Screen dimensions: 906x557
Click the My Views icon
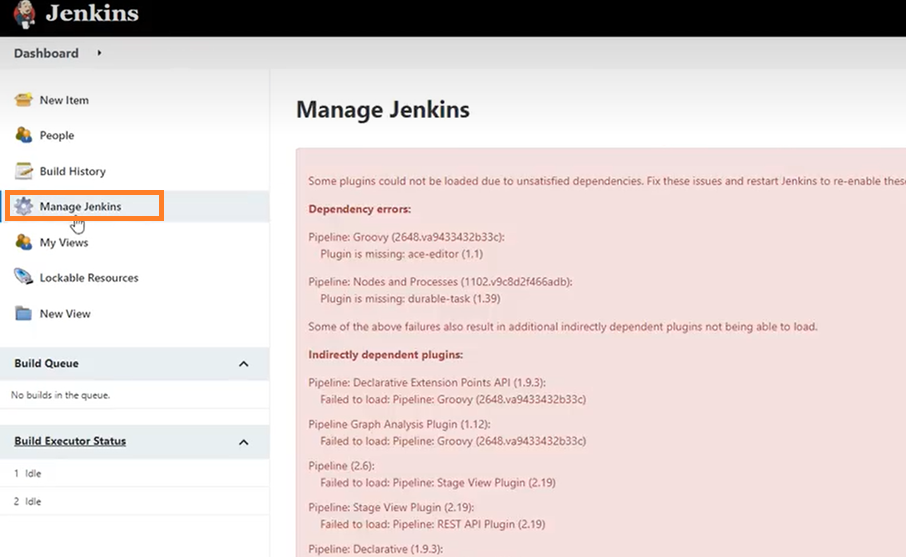point(24,242)
